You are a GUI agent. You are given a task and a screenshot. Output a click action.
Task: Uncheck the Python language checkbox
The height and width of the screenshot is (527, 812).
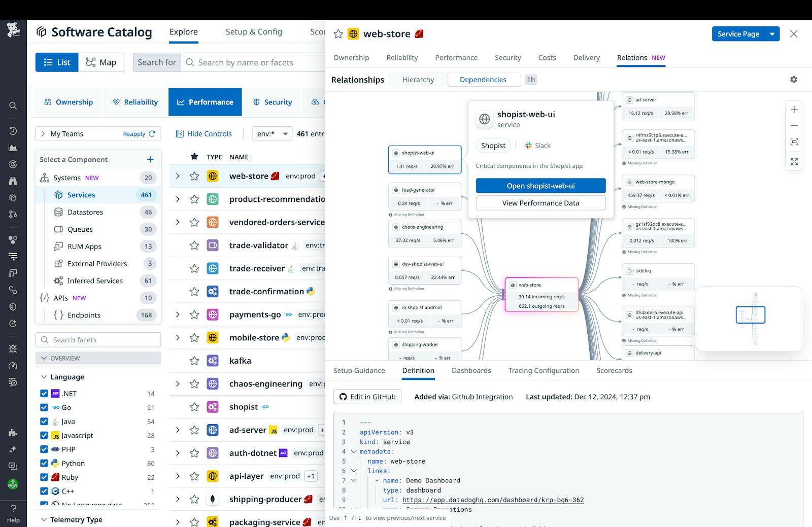pos(44,463)
